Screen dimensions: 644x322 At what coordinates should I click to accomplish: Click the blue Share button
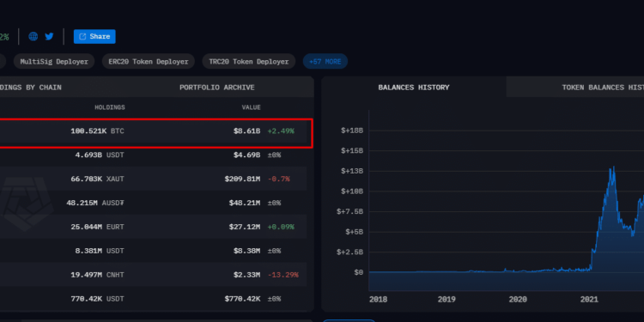(x=94, y=37)
